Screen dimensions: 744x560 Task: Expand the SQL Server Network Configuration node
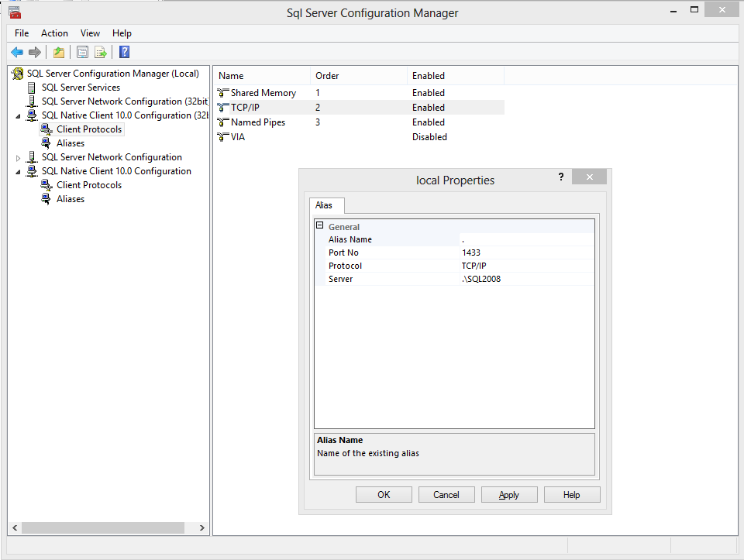(18, 158)
